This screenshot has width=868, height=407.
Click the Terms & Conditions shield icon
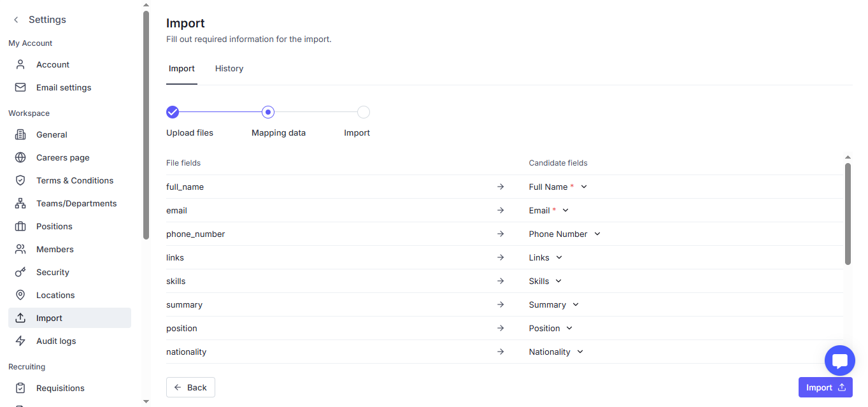click(20, 180)
